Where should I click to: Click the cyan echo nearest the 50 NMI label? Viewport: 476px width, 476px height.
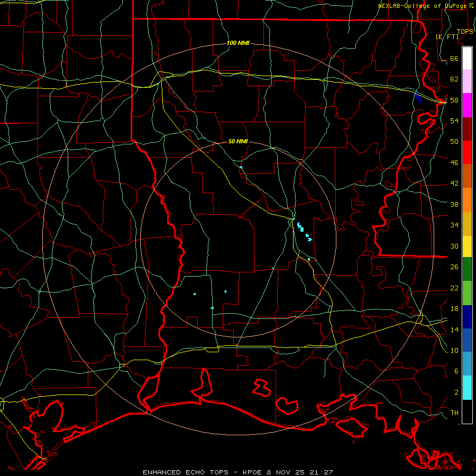point(241,167)
